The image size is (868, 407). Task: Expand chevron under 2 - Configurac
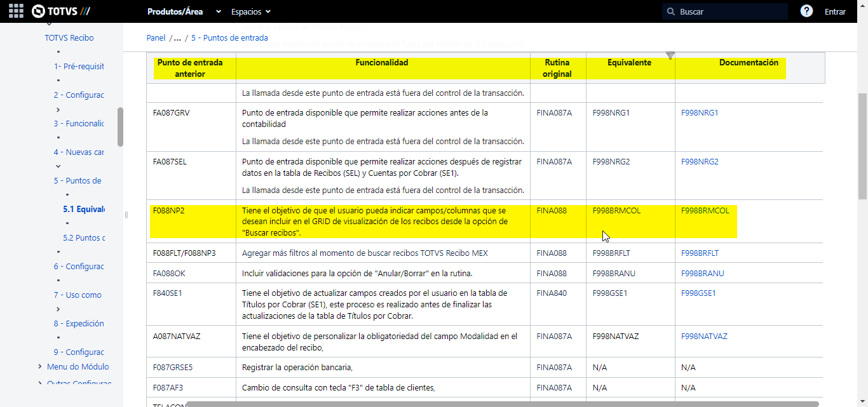click(x=58, y=109)
